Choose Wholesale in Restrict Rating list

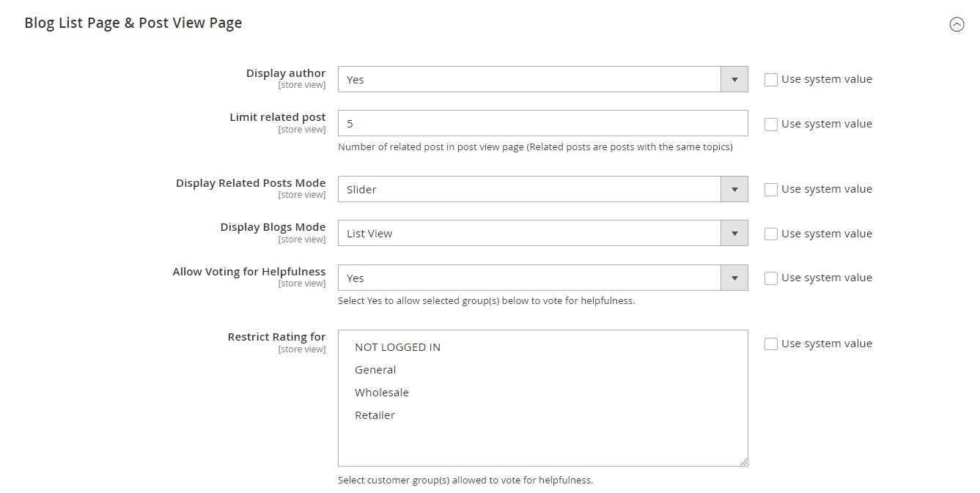point(382,393)
